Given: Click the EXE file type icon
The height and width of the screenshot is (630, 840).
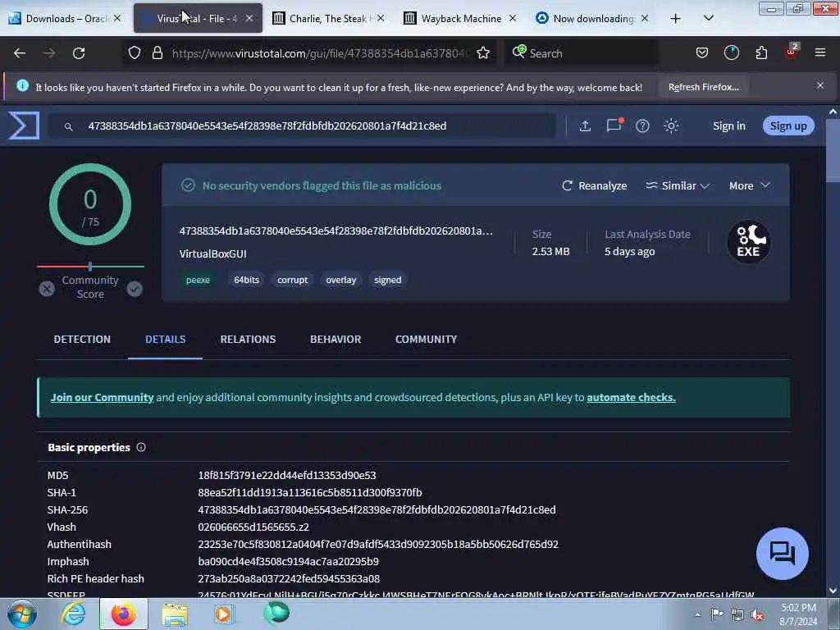Looking at the screenshot, I should click(748, 242).
